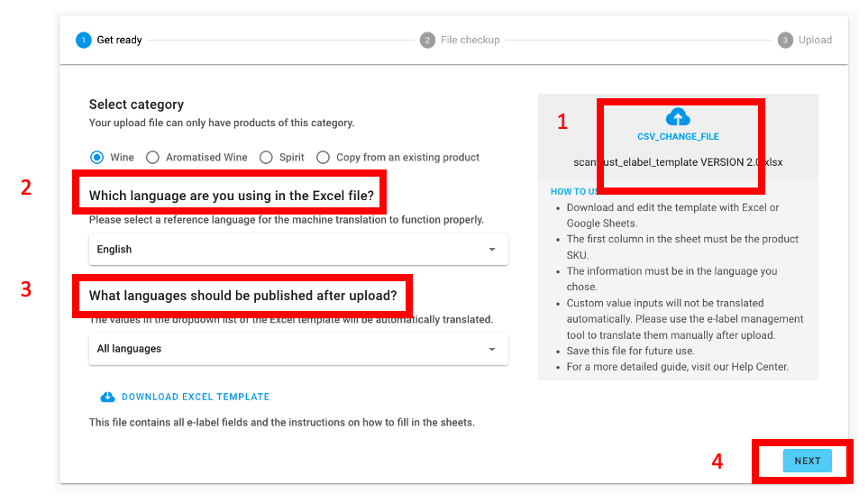Screen dimensions: 868x503
Task: Open the English reference language dropdown
Action: pos(297,250)
